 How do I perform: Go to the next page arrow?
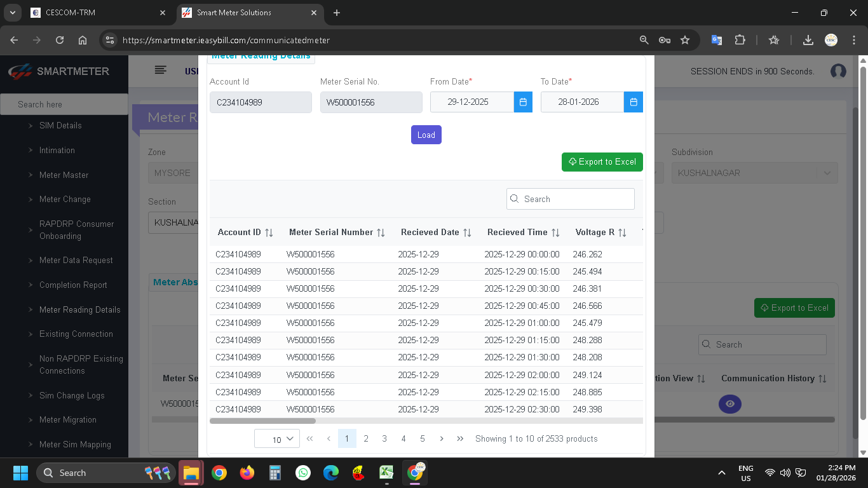pos(442,438)
